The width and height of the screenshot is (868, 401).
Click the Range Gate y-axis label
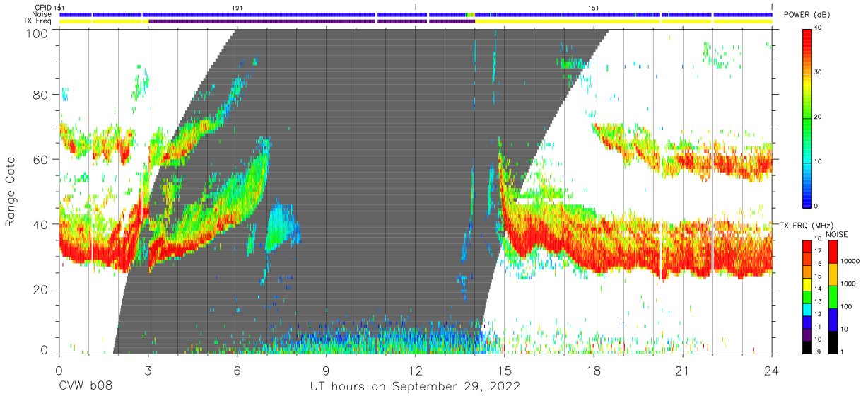click(11, 192)
